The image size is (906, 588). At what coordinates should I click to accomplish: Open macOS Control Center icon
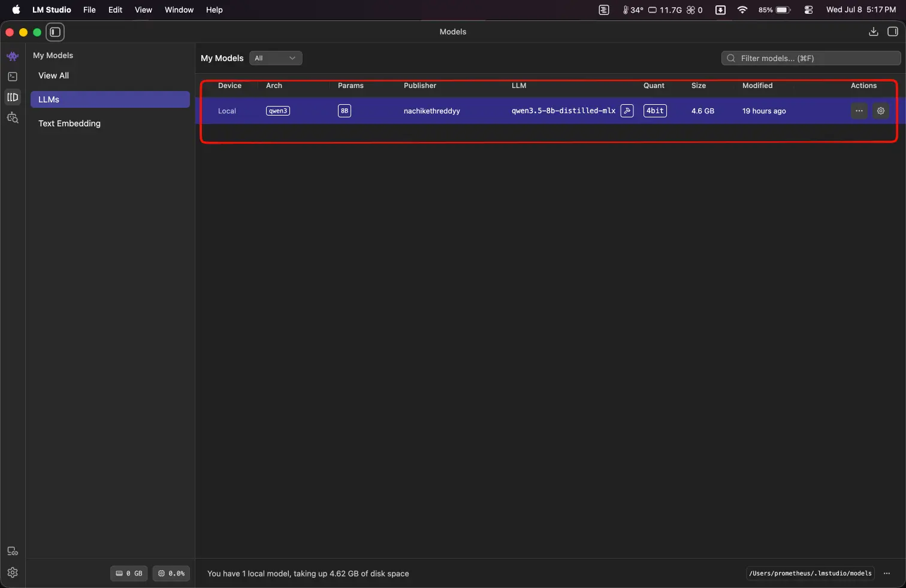[808, 10]
